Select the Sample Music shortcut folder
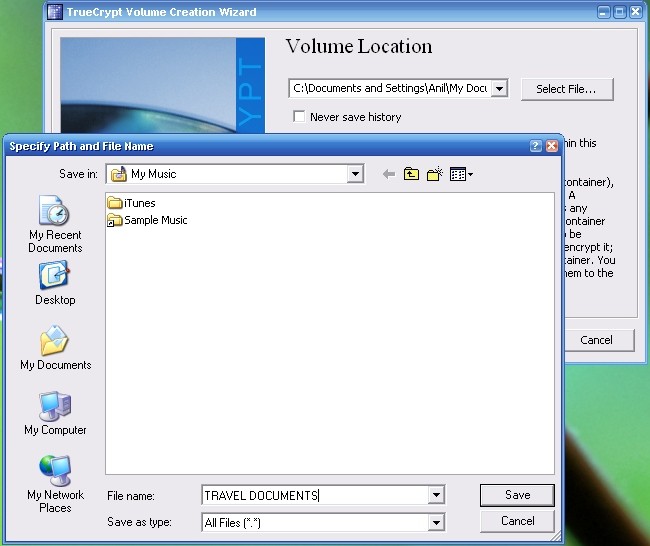 (147, 220)
